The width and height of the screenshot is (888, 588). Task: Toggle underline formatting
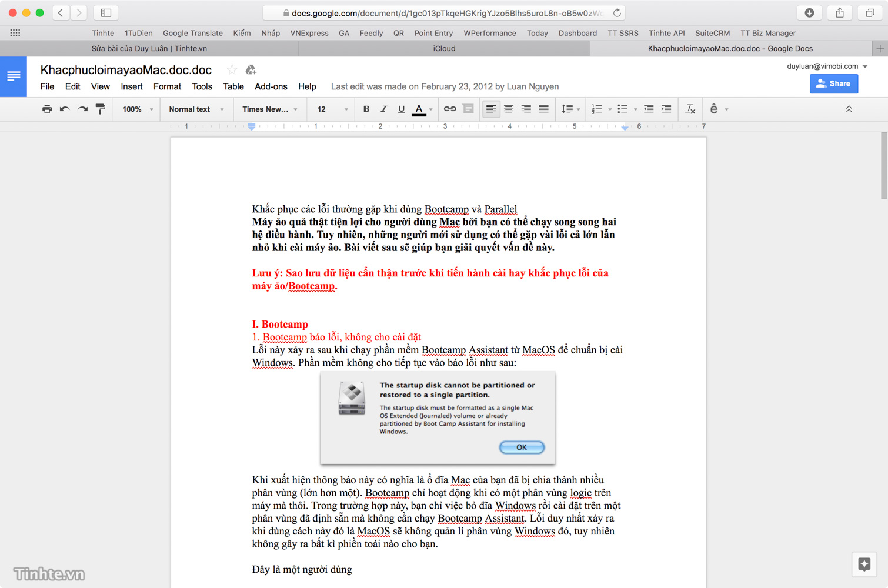402,109
